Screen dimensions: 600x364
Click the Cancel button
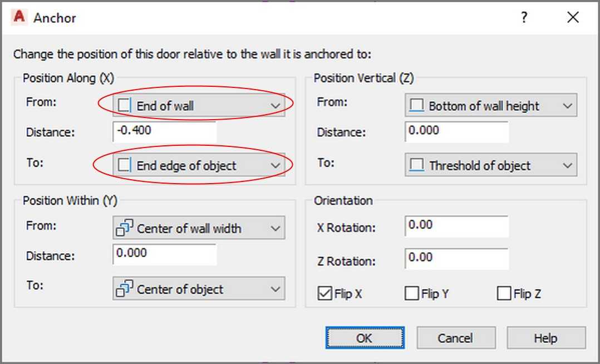point(456,338)
